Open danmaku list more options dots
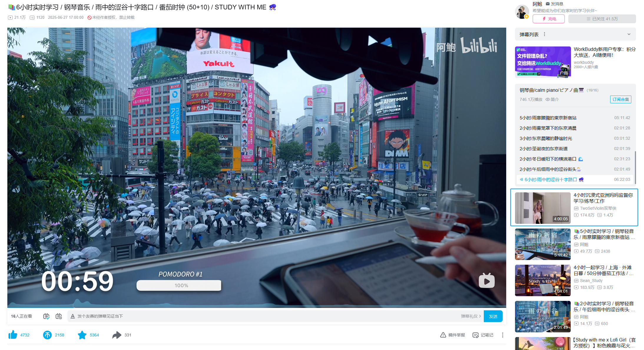The width and height of the screenshot is (644, 350). point(544,34)
